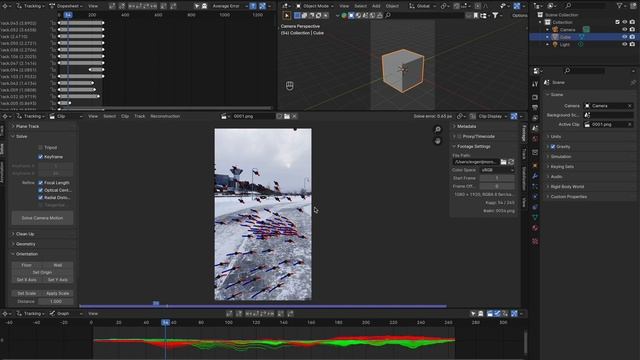Expand the Clean Up panel
Image resolution: width=640 pixels, height=360 pixels.
[24, 234]
